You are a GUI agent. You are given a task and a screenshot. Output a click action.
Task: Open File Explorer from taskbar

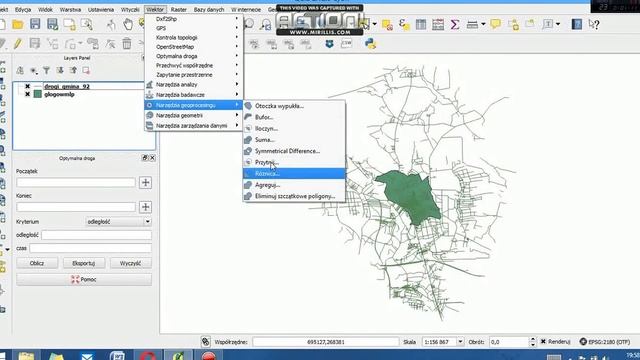click(26, 356)
